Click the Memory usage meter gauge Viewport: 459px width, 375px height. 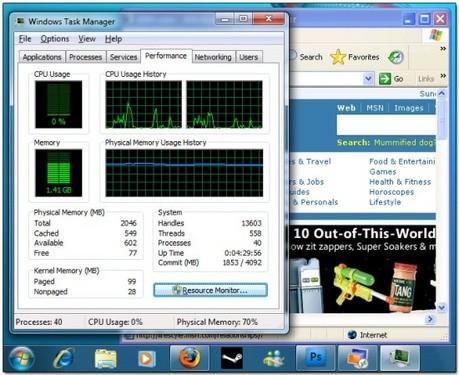(58, 173)
